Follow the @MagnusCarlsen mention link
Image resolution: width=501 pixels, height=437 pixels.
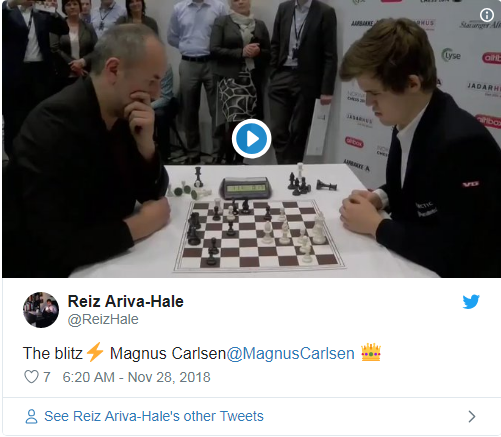(291, 353)
